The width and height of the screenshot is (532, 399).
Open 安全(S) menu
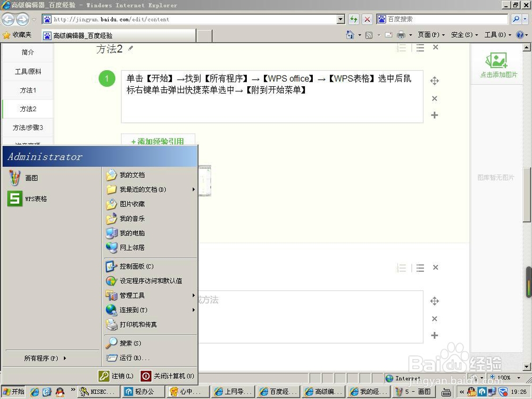pyautogui.click(x=464, y=35)
